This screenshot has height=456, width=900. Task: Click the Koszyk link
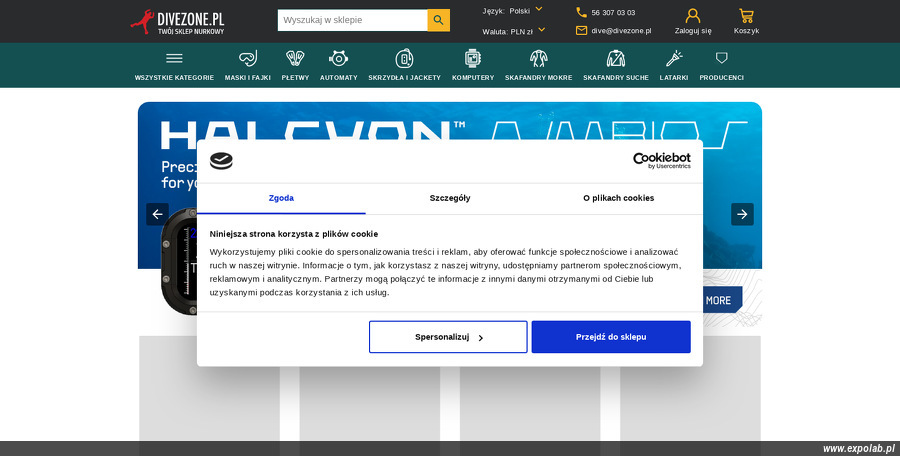[746, 31]
